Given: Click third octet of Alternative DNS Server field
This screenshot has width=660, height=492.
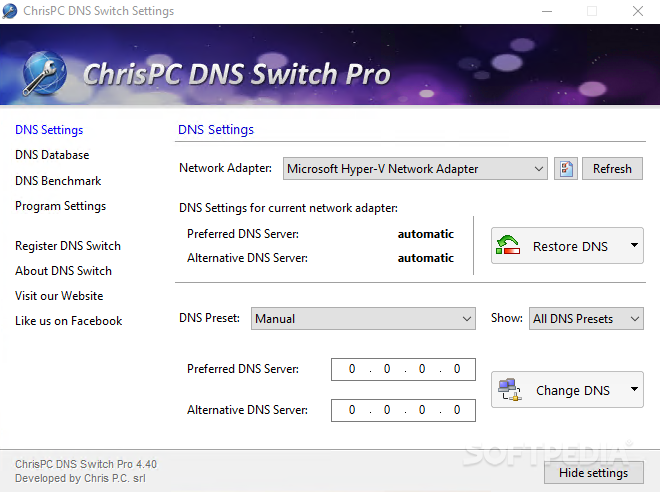Looking at the screenshot, I should pyautogui.click(x=422, y=410).
